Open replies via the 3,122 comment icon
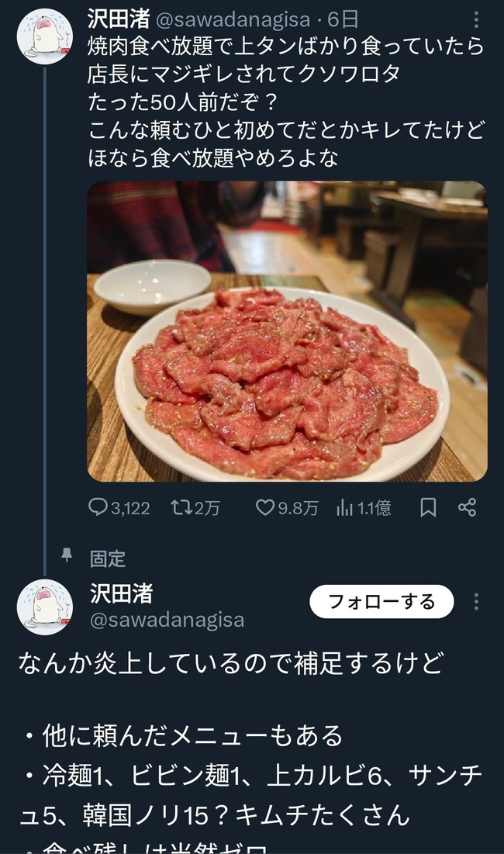 98,507
